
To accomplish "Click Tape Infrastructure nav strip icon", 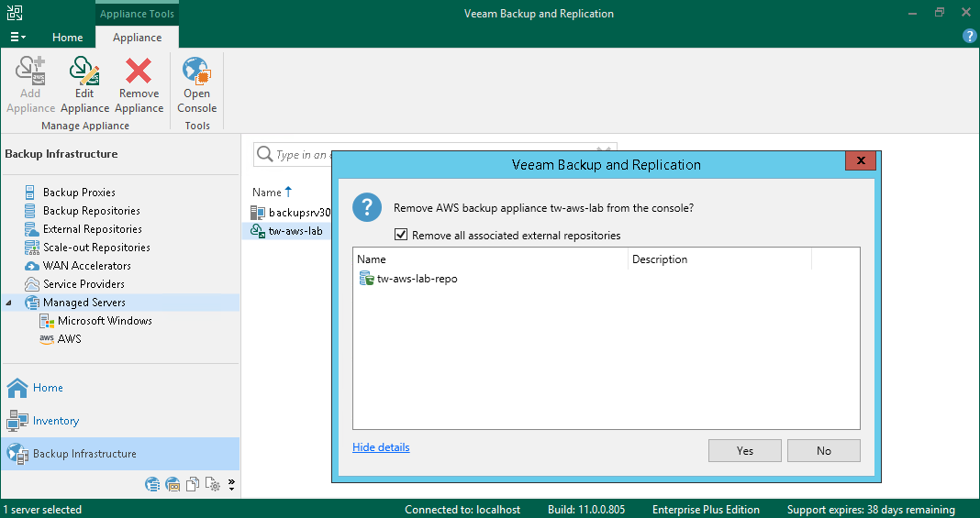I will pyautogui.click(x=173, y=484).
